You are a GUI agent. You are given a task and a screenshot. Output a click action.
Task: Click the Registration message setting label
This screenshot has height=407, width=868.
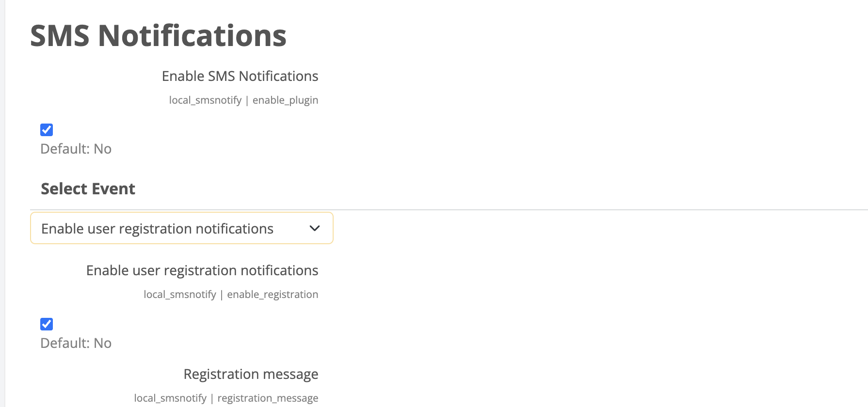pos(251,374)
